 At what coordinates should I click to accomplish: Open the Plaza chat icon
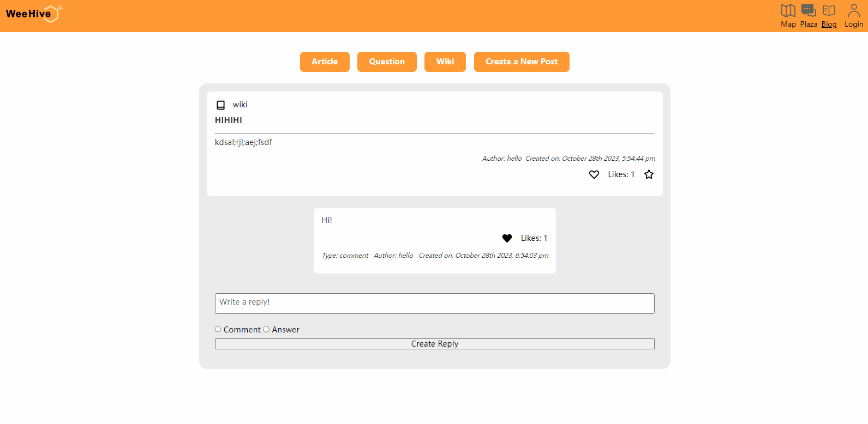pyautogui.click(x=809, y=10)
